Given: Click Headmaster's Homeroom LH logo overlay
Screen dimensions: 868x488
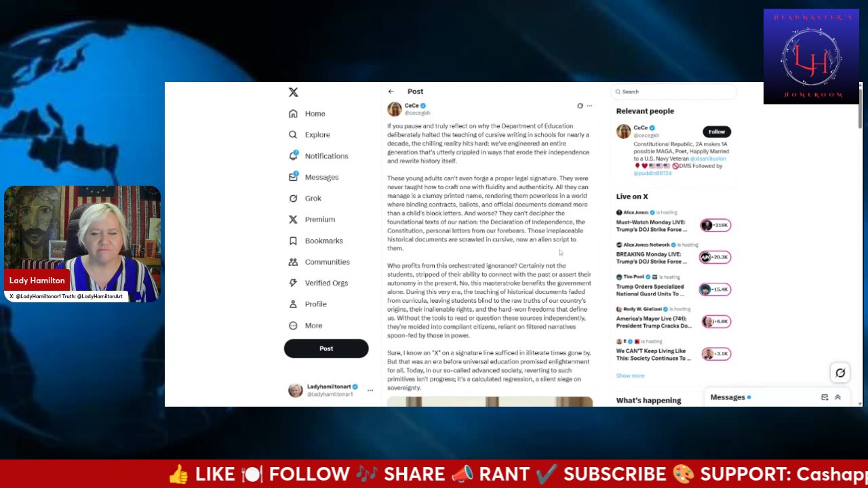Looking at the screenshot, I should click(x=811, y=56).
